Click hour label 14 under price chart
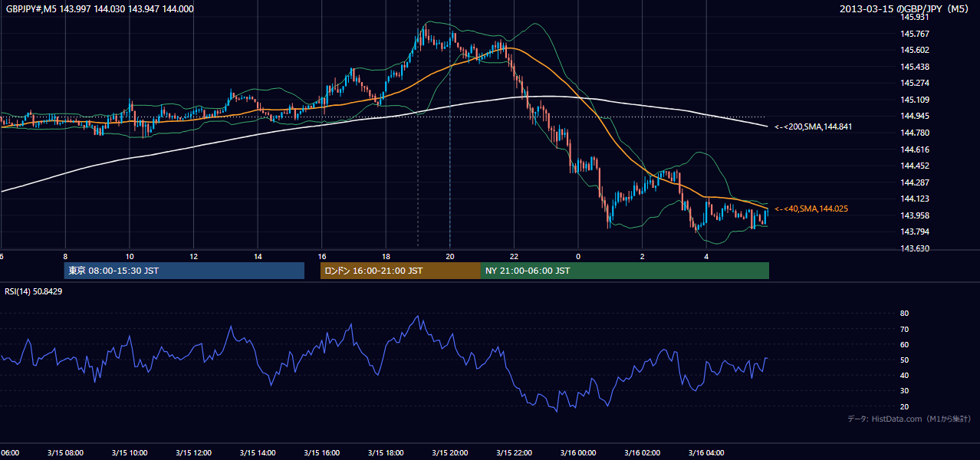Screen dimensions: 980x460 coord(258,257)
